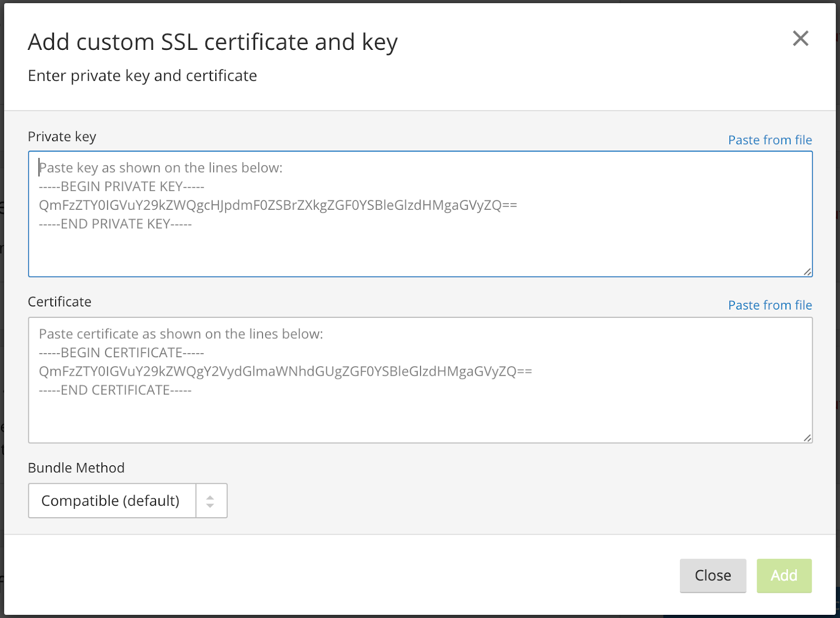This screenshot has height=618, width=840.
Task: Click the down arrow in Bundle Method selector
Action: [210, 506]
